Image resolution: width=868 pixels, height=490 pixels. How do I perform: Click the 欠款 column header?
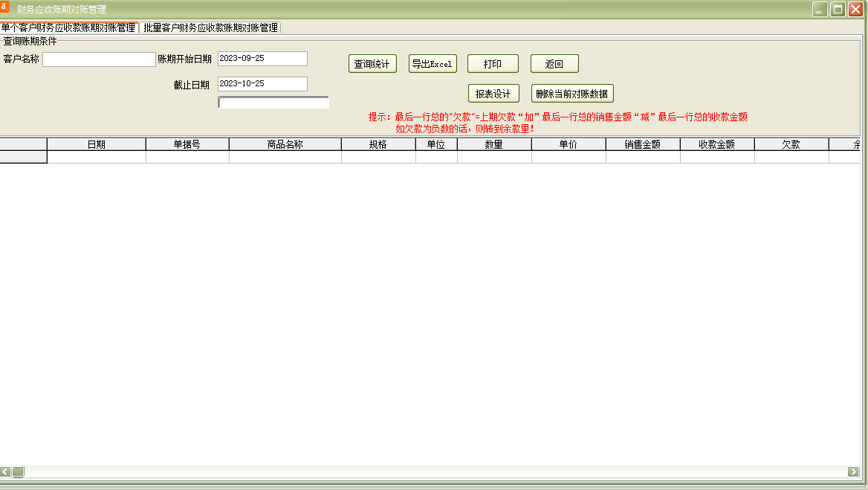click(791, 144)
